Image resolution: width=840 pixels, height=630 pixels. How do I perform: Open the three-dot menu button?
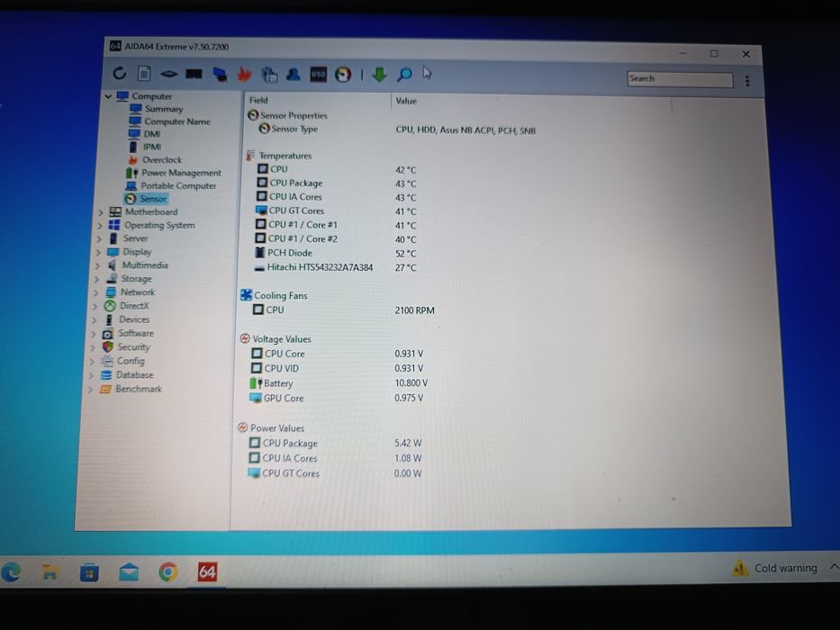pos(747,81)
